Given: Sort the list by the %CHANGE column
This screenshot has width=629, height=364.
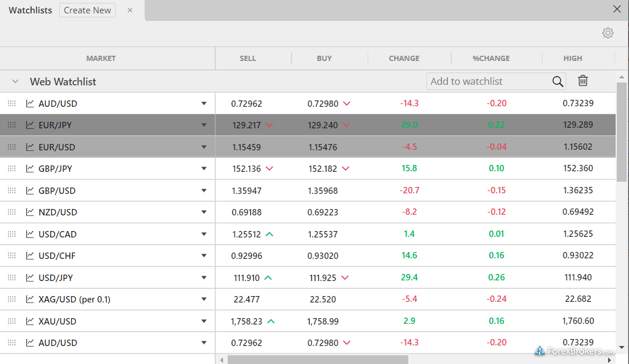Looking at the screenshot, I should pyautogui.click(x=491, y=58).
